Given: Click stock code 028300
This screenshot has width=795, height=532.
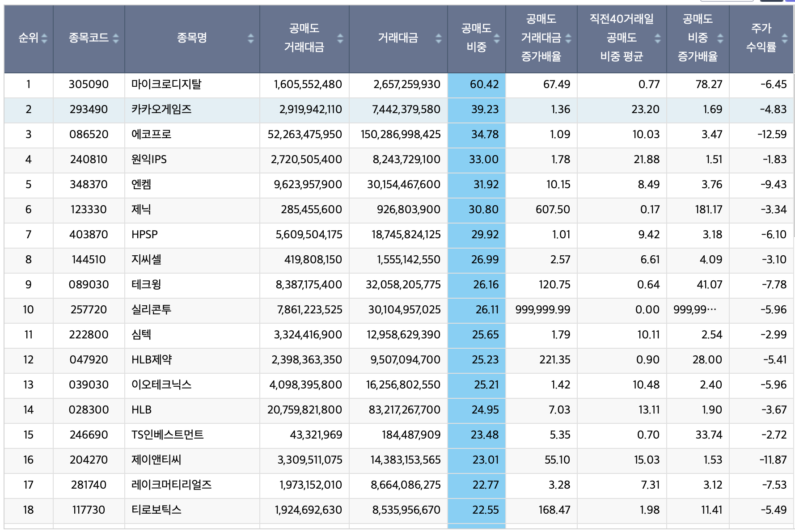Looking at the screenshot, I should 89,410.
